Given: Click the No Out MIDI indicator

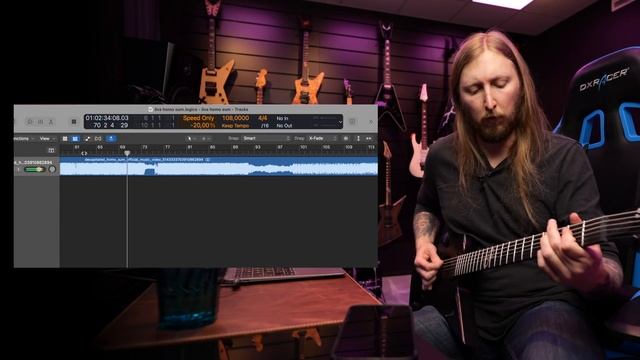Looking at the screenshot, I should pos(284,126).
